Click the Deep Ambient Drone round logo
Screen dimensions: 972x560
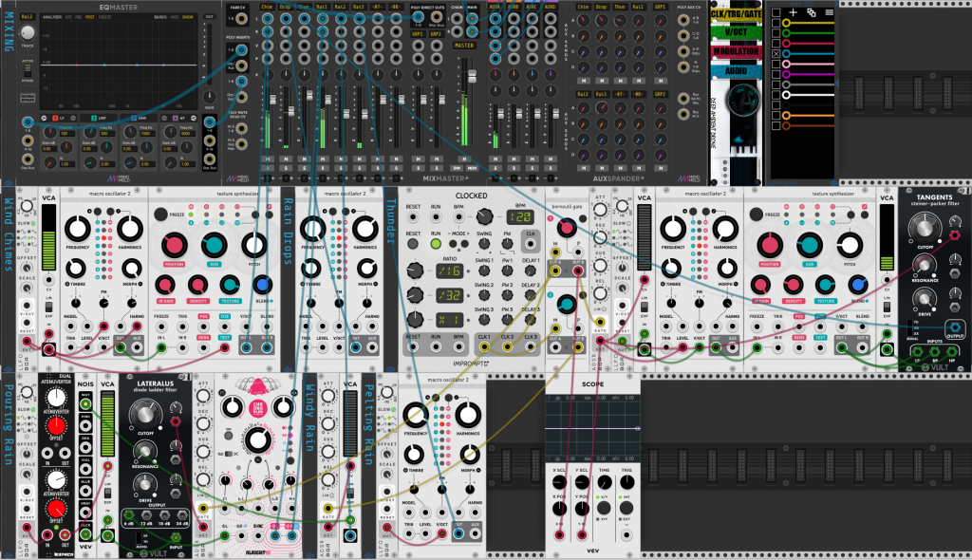pyautogui.click(x=743, y=99)
